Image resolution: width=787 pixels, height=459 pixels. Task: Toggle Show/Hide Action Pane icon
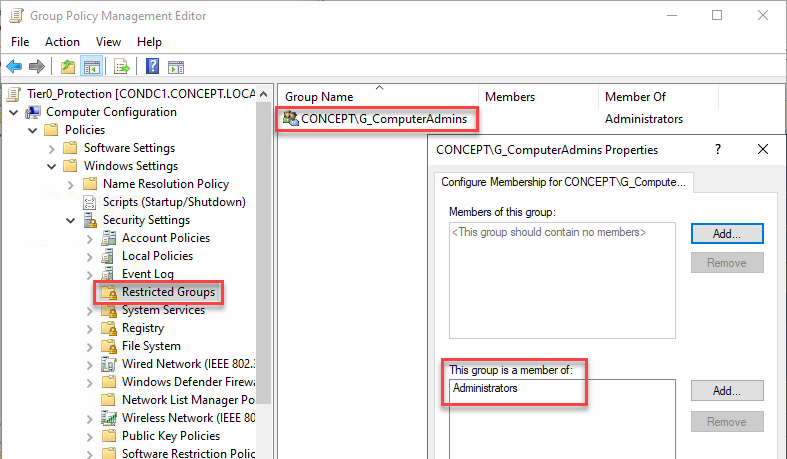[x=176, y=67]
